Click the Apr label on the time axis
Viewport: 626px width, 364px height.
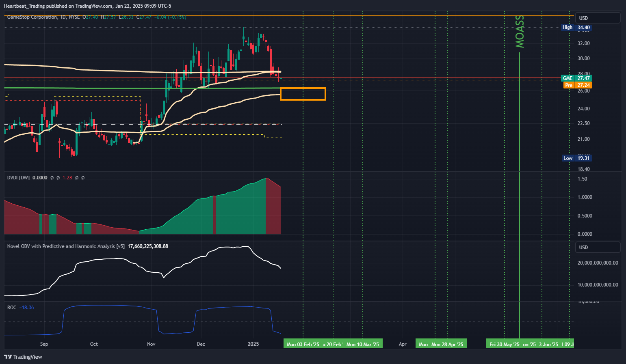[x=403, y=344]
